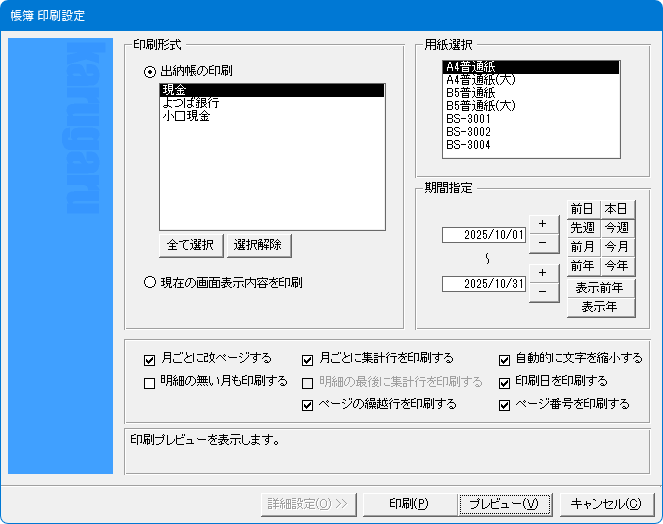Click the 表示年 button
This screenshot has height=524, width=663.
pos(601,307)
